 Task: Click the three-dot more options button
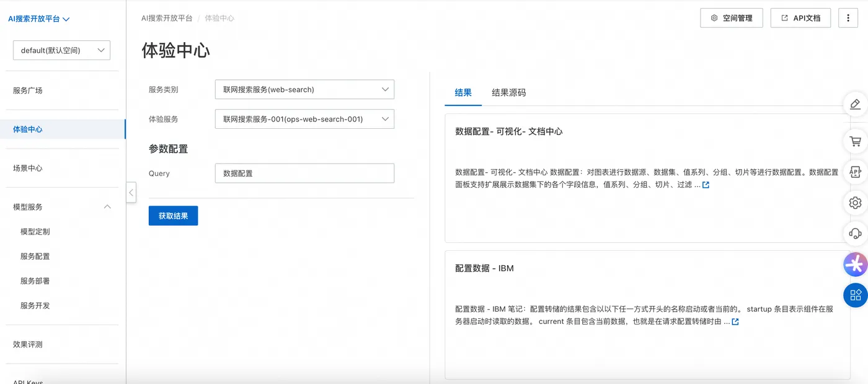click(848, 18)
